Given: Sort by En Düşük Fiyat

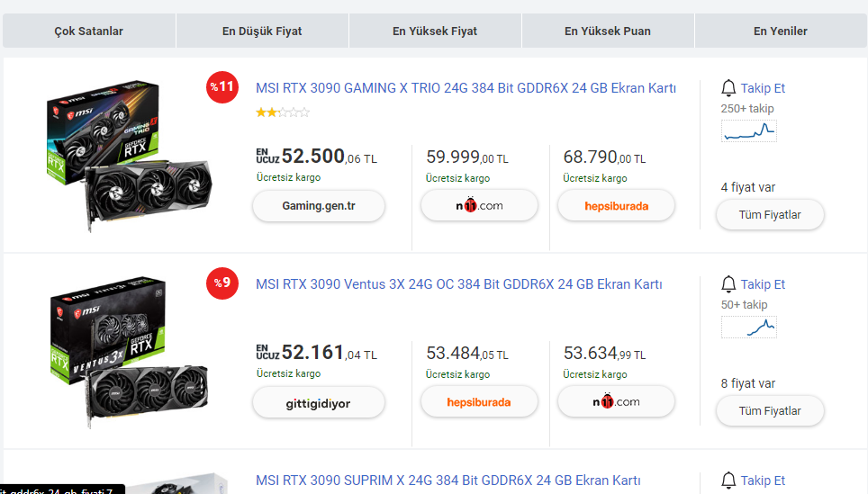Looking at the screenshot, I should tap(262, 31).
